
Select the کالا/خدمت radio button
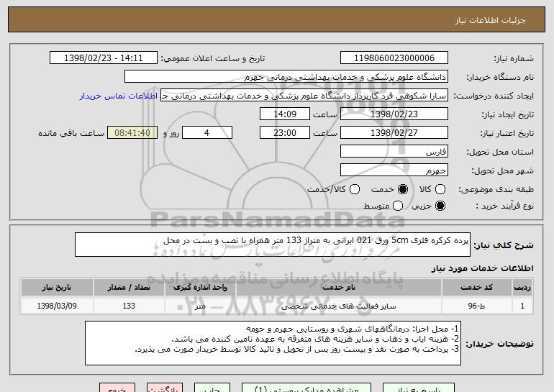click(x=355, y=189)
